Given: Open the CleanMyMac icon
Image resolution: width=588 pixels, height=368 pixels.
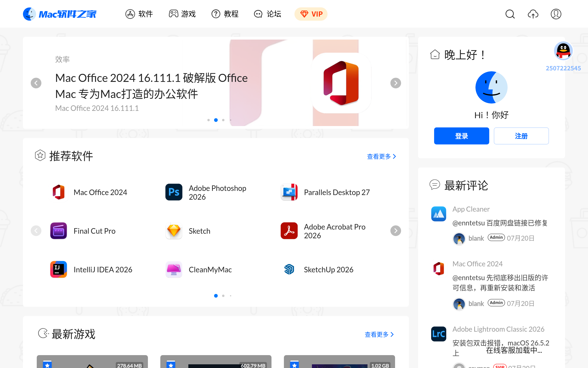Looking at the screenshot, I should click(174, 269).
